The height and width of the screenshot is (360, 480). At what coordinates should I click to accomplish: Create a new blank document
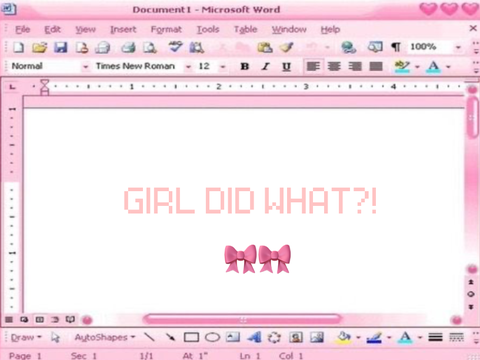[x=19, y=47]
